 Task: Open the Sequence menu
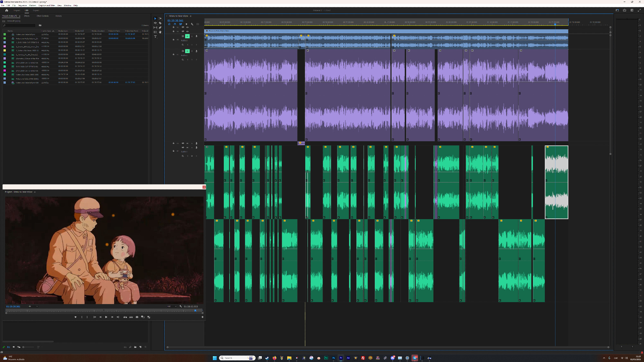click(x=22, y=5)
